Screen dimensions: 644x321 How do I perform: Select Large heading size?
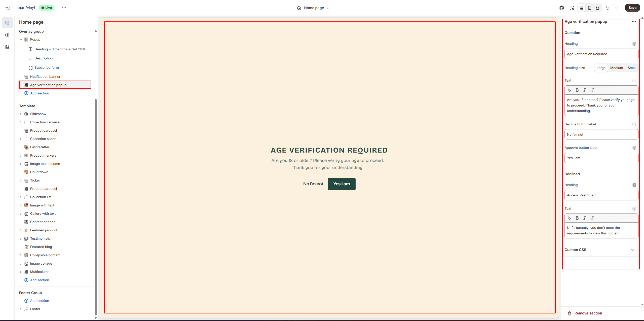(601, 68)
